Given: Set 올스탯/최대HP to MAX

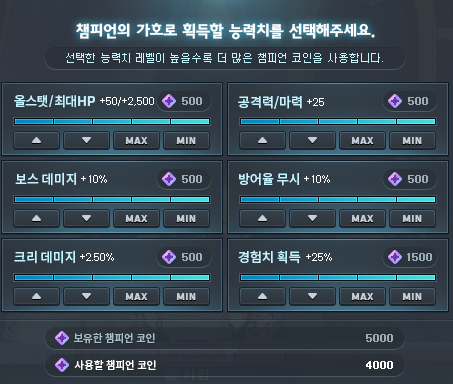Looking at the screenshot, I should 136,140.
